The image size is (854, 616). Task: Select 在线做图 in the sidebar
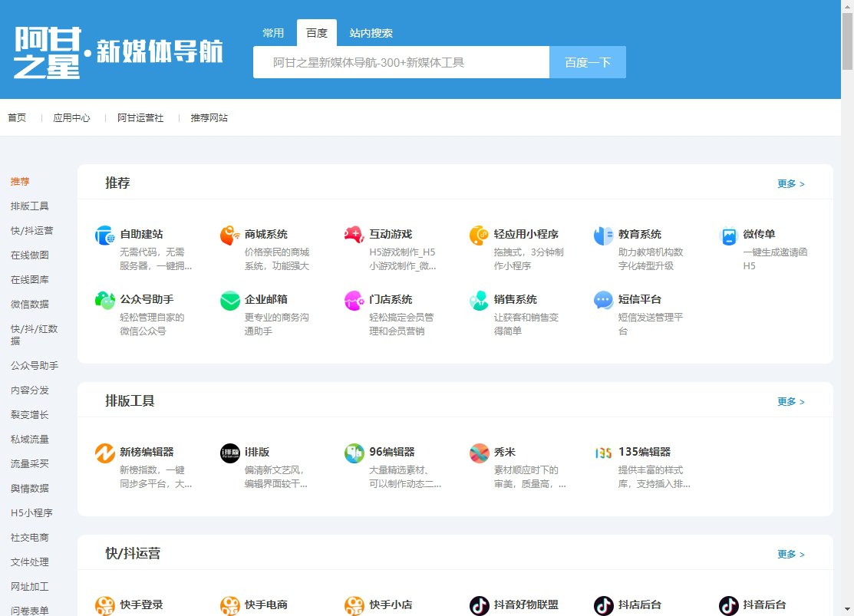pyautogui.click(x=29, y=255)
